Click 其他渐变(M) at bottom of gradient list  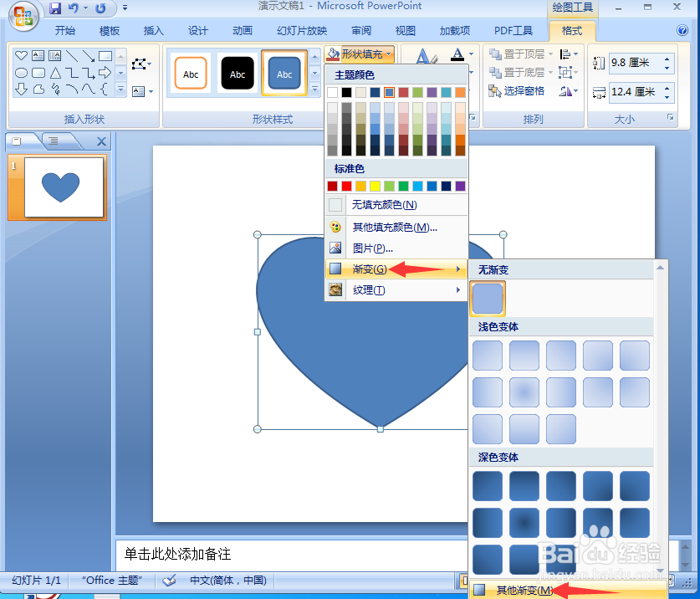[x=568, y=590]
